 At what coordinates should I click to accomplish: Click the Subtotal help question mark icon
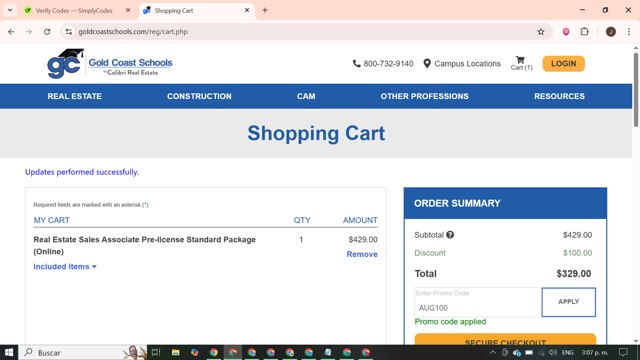pos(450,235)
